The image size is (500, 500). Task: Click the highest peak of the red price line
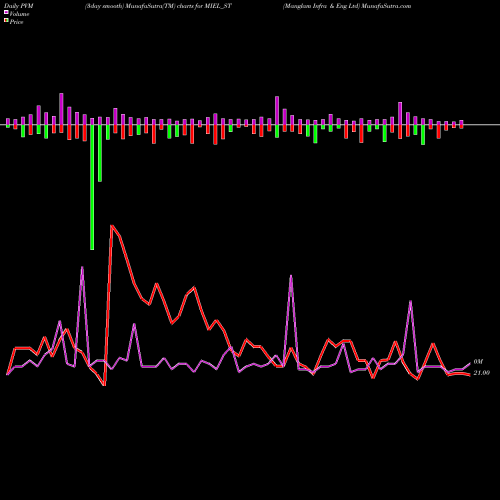[x=112, y=226]
